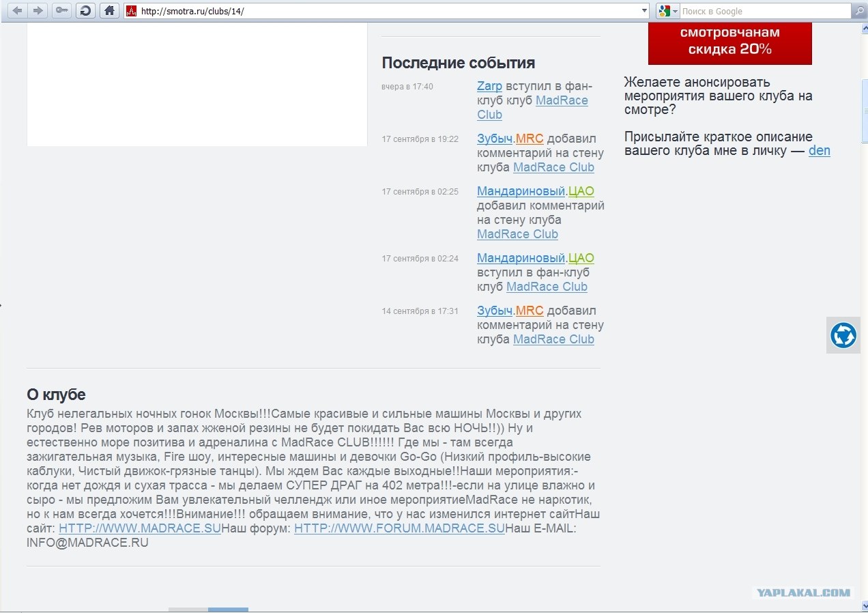Open ЦАО tag in the 02:24 event
This screenshot has height=613, width=868.
(581, 258)
